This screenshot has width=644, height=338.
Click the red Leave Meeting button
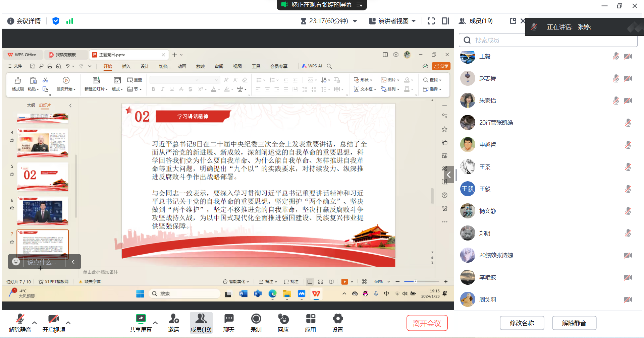[x=427, y=323]
